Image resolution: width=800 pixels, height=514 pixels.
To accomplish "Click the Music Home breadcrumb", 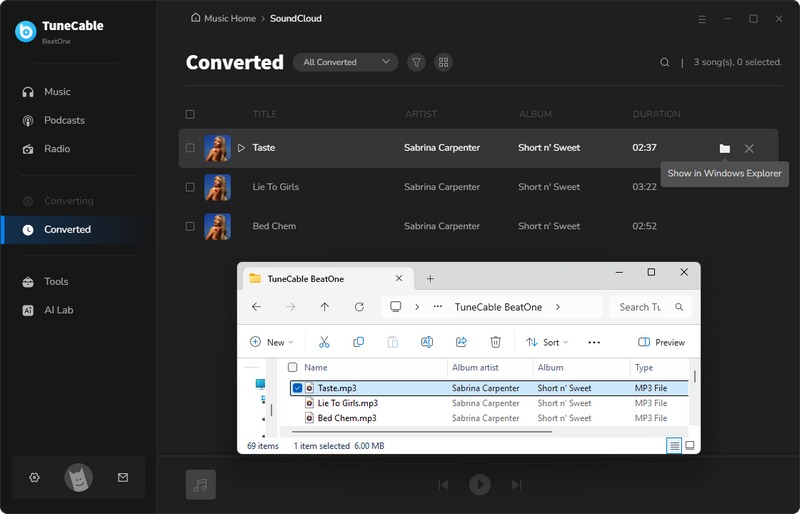I will tap(223, 18).
